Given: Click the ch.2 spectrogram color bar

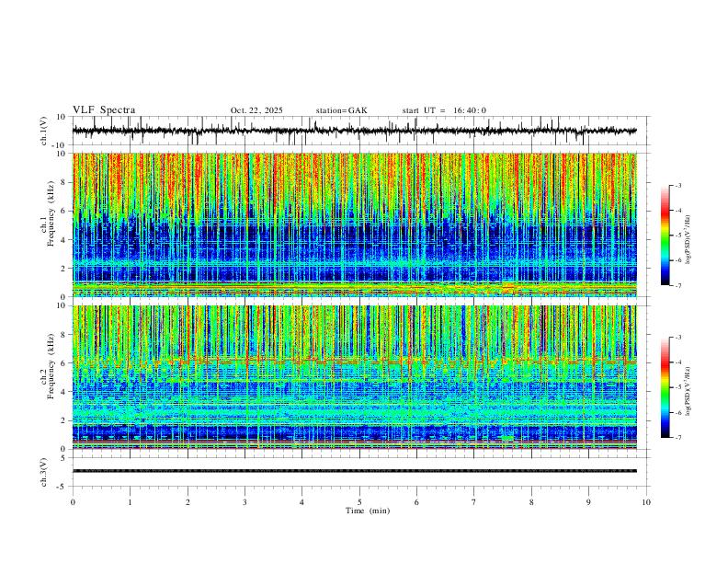Looking at the screenshot, I should 665,387.
